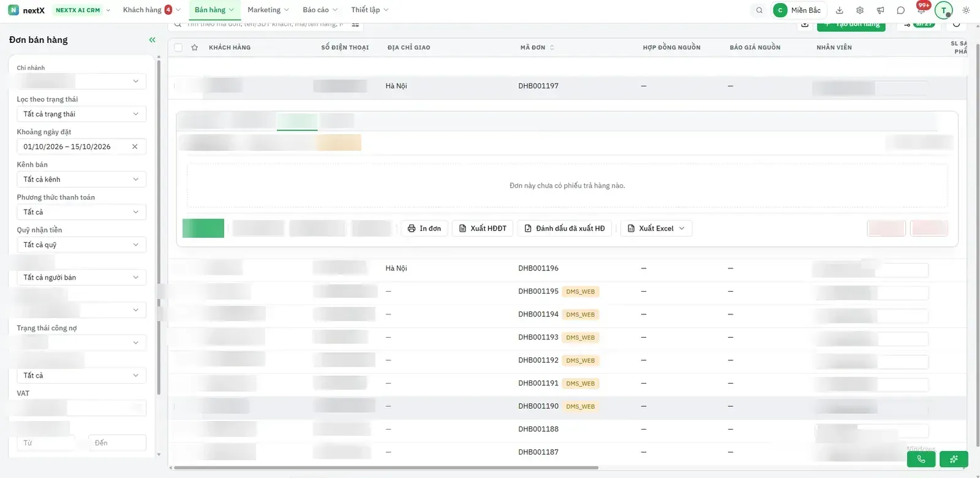The image size is (980, 478).
Task: Click order code DHB001188
Action: click(538, 430)
